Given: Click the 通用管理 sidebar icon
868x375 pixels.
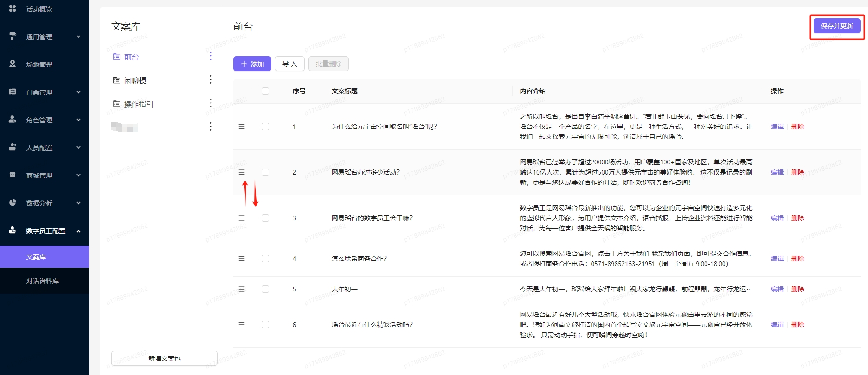Looking at the screenshot, I should tap(12, 36).
